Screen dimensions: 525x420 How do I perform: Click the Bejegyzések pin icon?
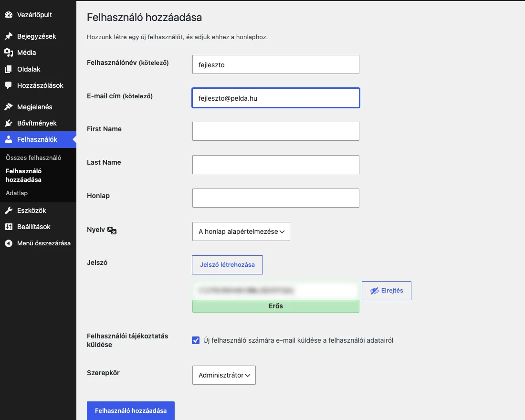click(x=9, y=36)
